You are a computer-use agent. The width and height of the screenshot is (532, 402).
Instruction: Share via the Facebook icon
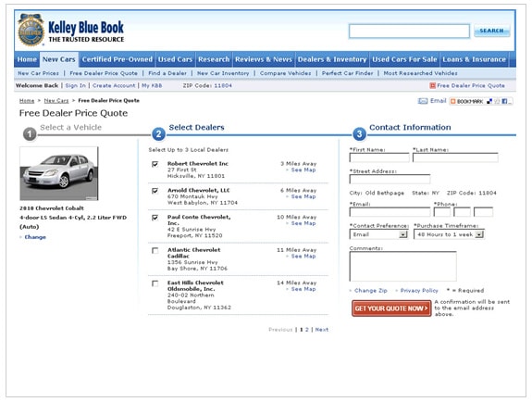point(504,101)
